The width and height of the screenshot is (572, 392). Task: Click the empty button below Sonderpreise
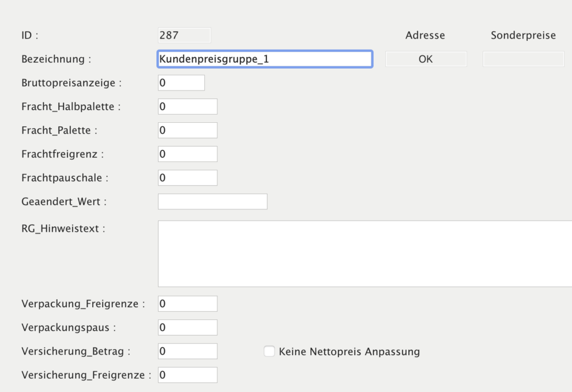(x=523, y=59)
